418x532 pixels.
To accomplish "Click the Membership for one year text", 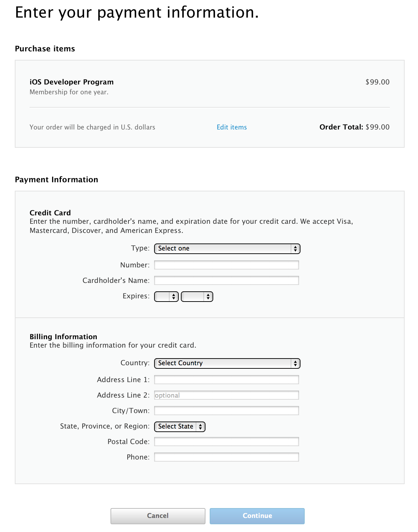I will pos(69,92).
